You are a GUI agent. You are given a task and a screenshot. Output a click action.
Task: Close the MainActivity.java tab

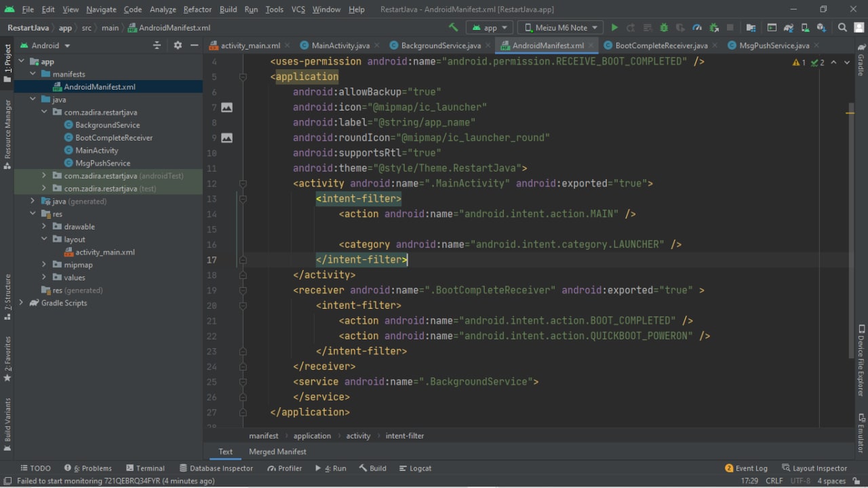click(378, 45)
